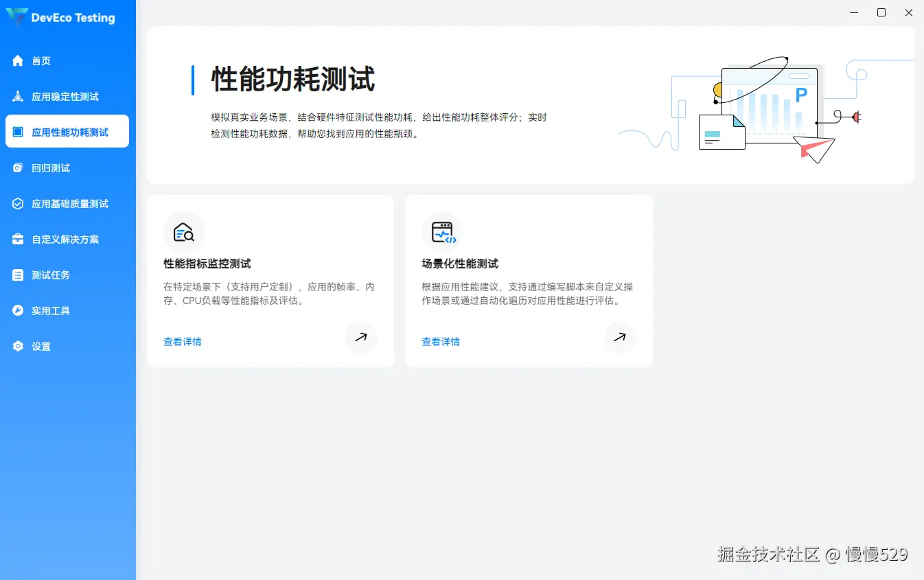Image resolution: width=924 pixels, height=580 pixels.
Task: Click the 场景化性能测试 card title
Action: click(x=460, y=264)
